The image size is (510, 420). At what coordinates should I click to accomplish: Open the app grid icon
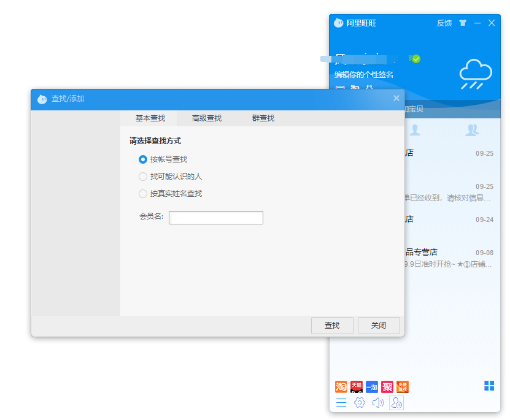489,385
